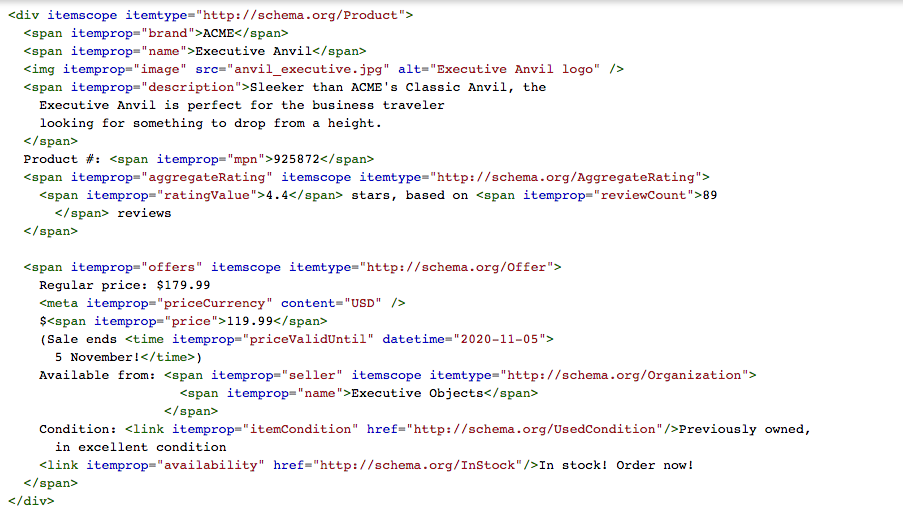Click the text "in excellent condition"

[x=141, y=447]
